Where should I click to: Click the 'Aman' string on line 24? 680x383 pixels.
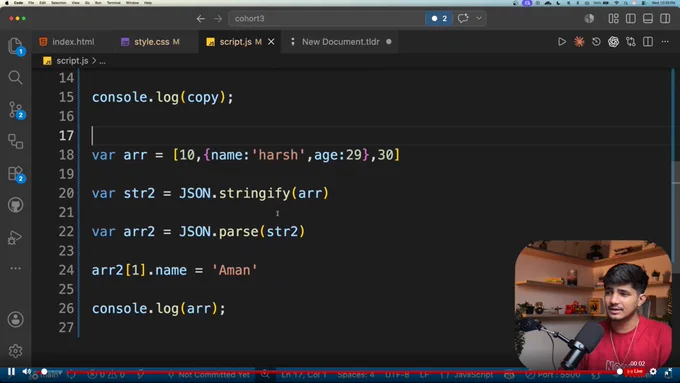click(234, 270)
